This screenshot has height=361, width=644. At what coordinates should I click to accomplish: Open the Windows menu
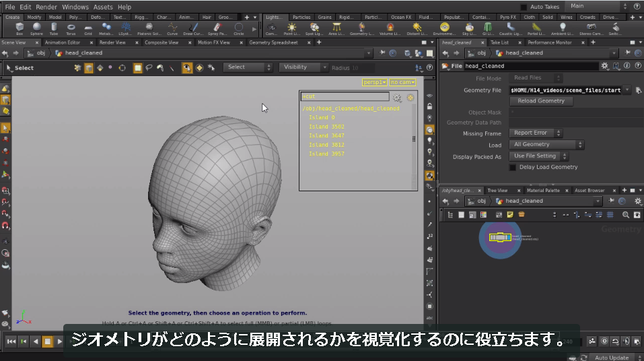[x=75, y=7]
